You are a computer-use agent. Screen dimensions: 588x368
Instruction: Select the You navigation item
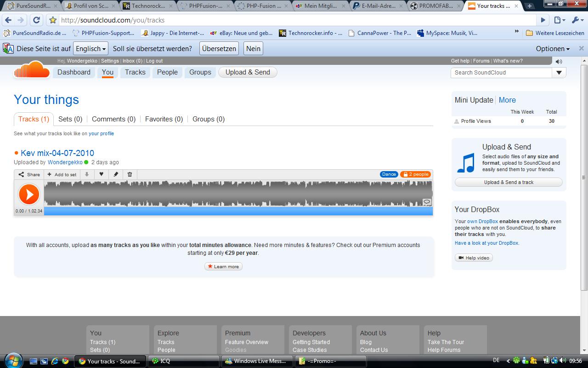point(107,72)
